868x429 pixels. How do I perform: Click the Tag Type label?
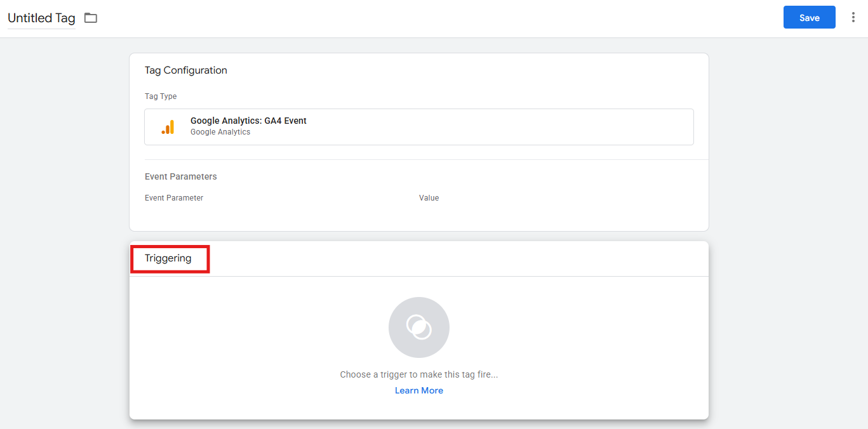(x=161, y=96)
